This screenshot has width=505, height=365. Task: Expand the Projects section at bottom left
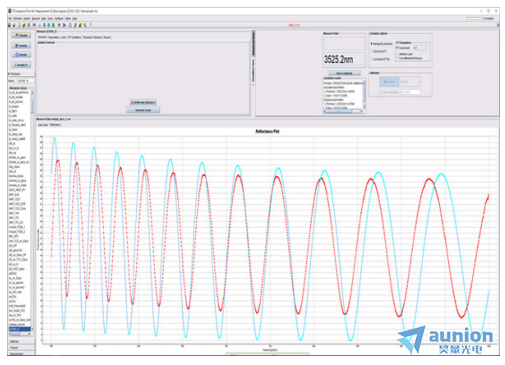(21, 348)
